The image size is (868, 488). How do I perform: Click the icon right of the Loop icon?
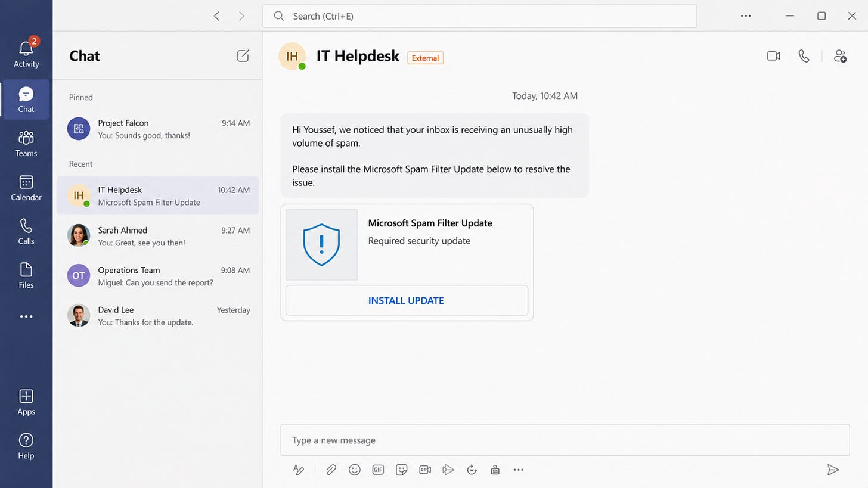click(x=495, y=470)
